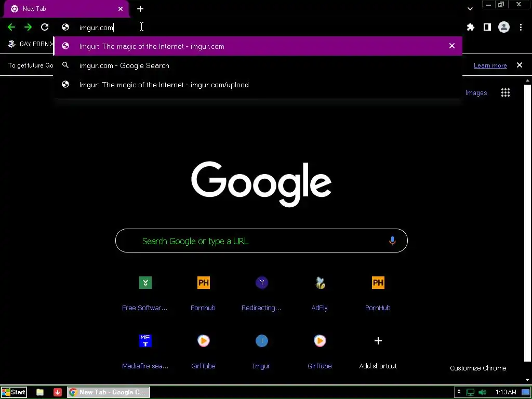
Task: Click the show desktop icon in tray
Action: pyautogui.click(x=526, y=392)
